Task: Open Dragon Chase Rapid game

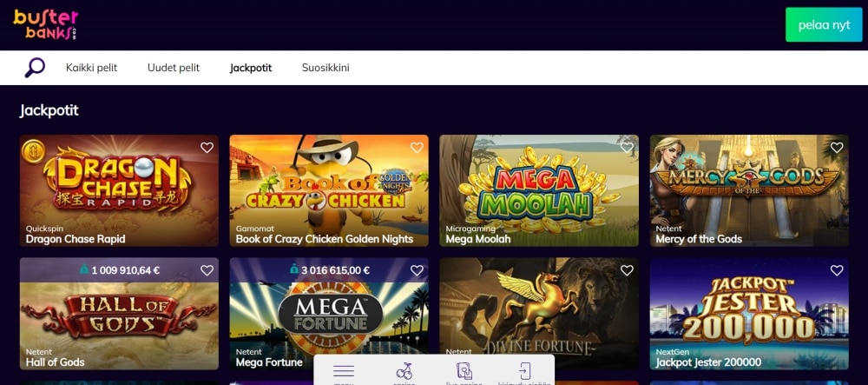Action: (119, 190)
